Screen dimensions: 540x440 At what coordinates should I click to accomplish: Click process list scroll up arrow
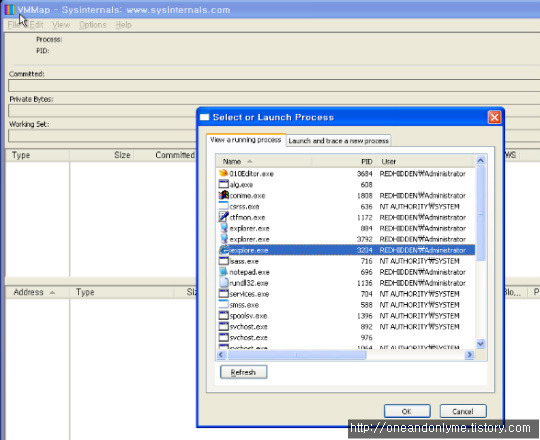tap(480, 160)
